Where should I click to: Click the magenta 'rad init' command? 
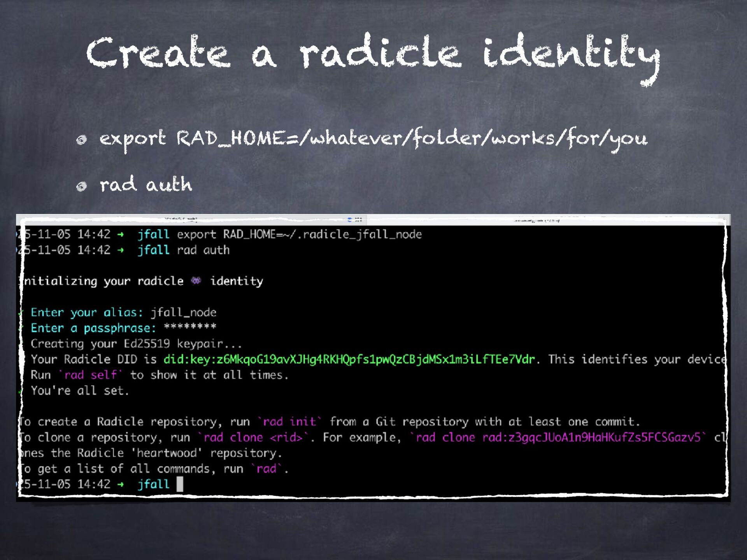click(290, 422)
